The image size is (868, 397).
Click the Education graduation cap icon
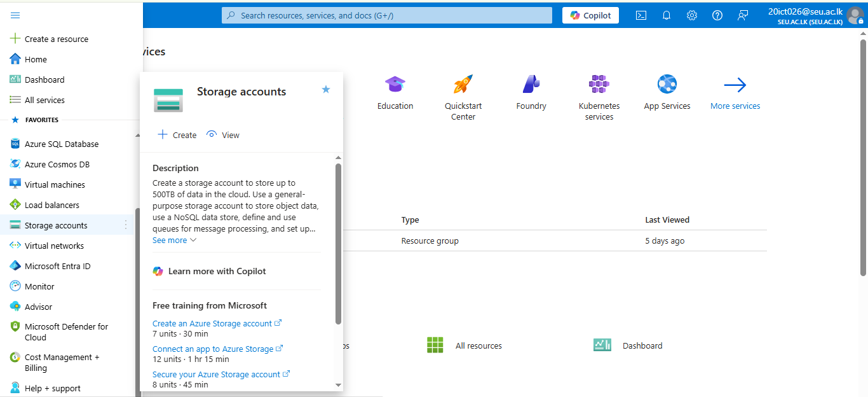coord(395,84)
